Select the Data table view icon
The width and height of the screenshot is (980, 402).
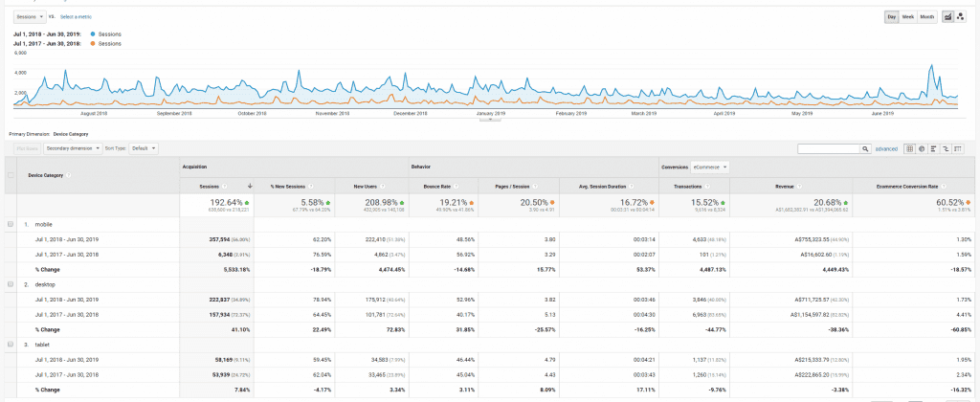(x=910, y=148)
